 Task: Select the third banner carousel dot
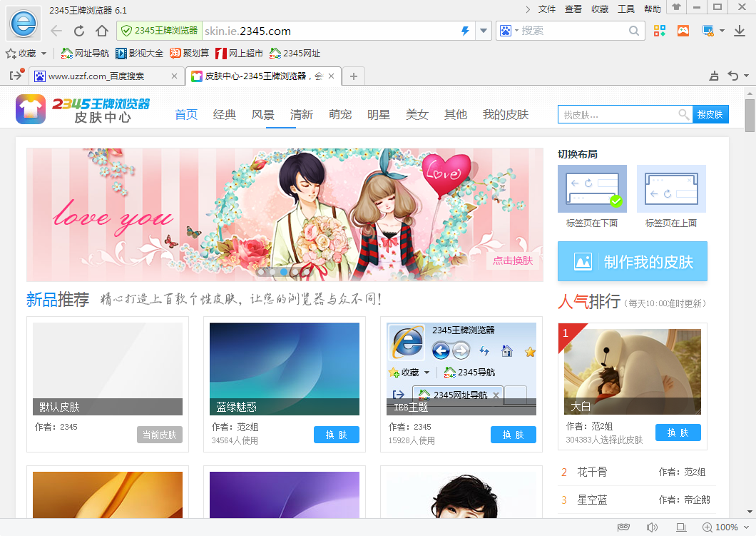point(284,272)
